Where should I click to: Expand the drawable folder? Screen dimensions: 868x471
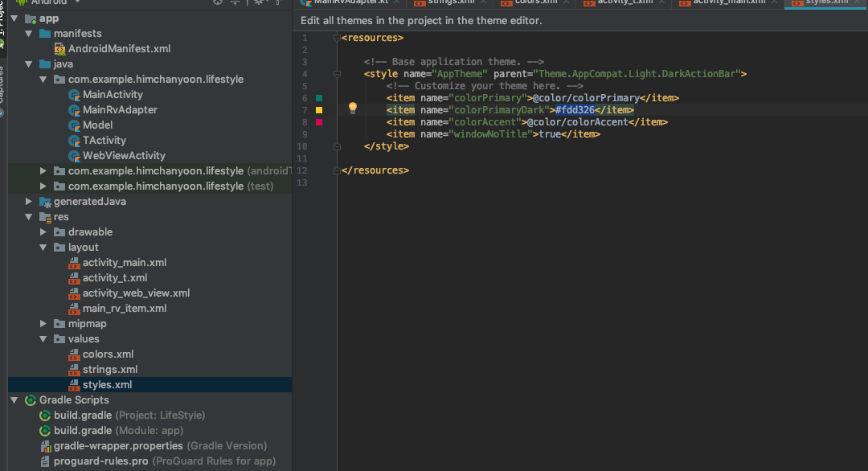(x=43, y=232)
